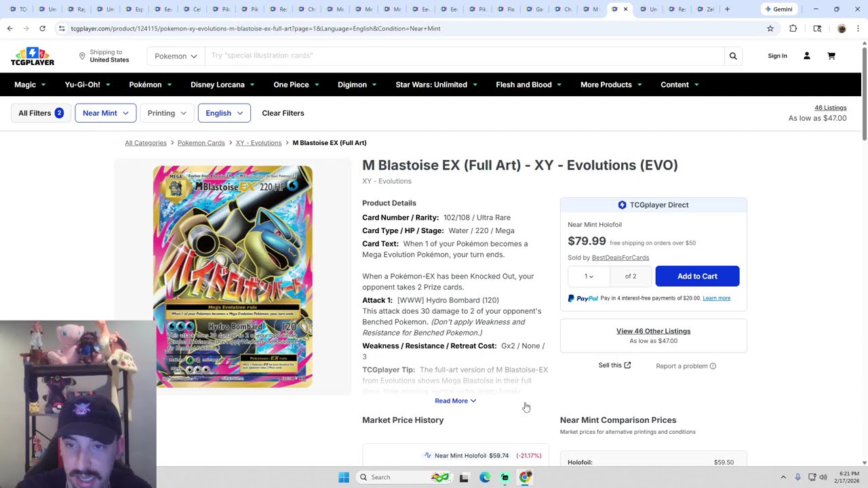Click the search input field

[x=465, y=56]
